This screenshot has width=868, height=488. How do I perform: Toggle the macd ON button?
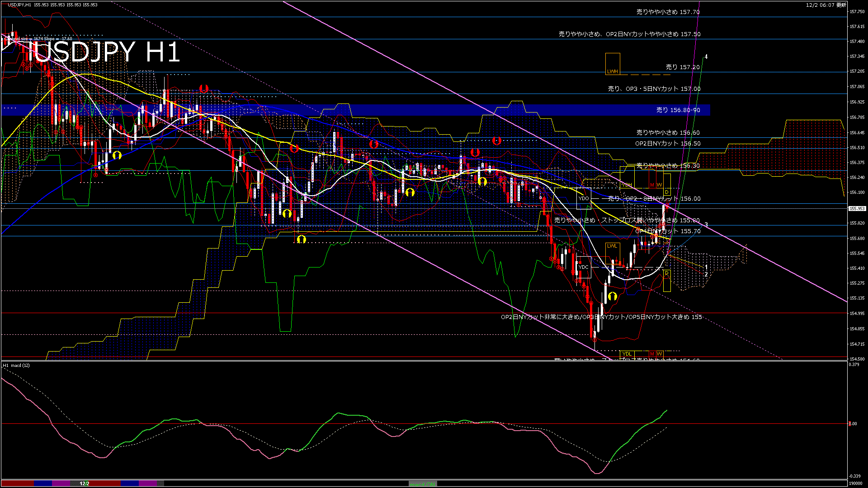click(422, 484)
